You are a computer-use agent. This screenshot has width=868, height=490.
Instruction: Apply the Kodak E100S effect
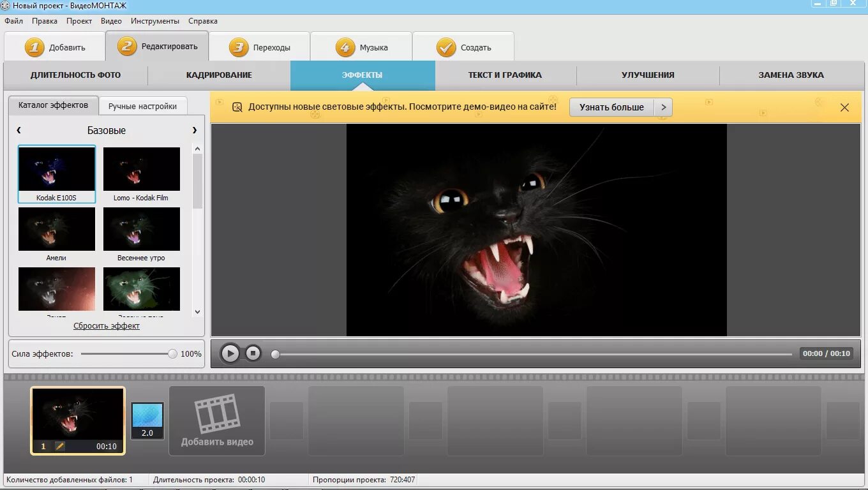coord(57,174)
